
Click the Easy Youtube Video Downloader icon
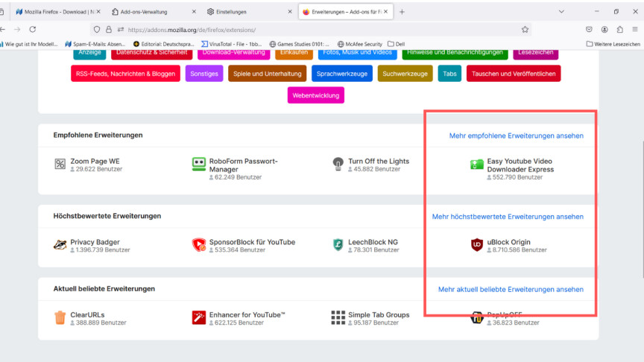click(x=477, y=164)
